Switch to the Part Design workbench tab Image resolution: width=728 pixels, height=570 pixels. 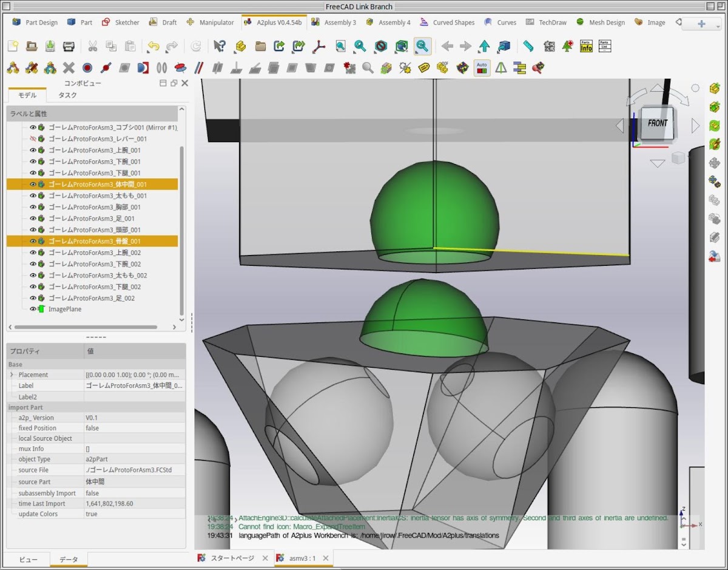click(35, 22)
